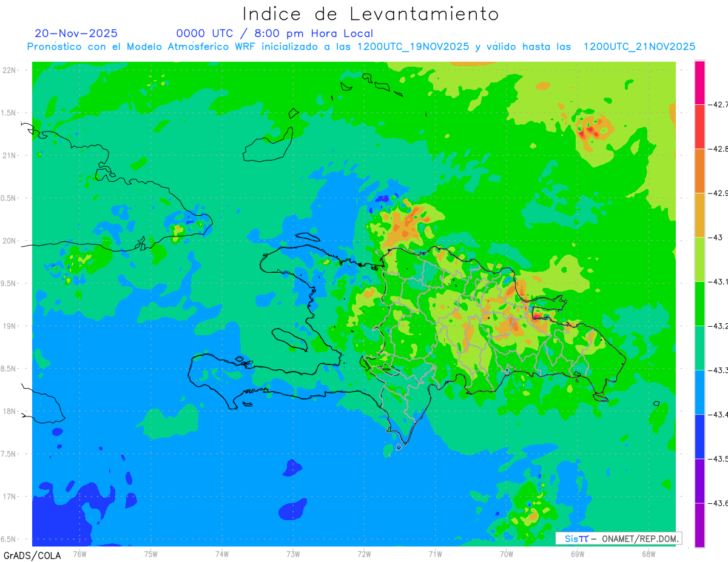The height and width of the screenshot is (562, 728).
Task: Select the date label '20-Nov-2025'
Action: pos(76,33)
